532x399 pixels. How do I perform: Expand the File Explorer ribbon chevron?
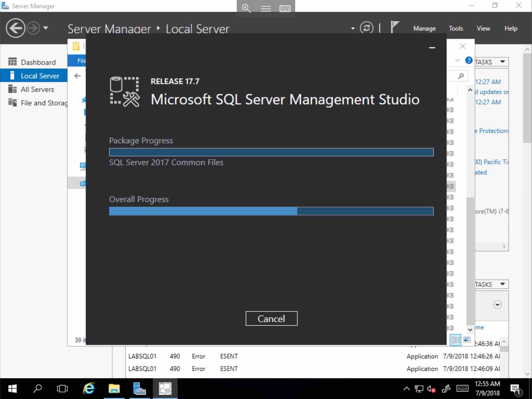click(x=457, y=60)
